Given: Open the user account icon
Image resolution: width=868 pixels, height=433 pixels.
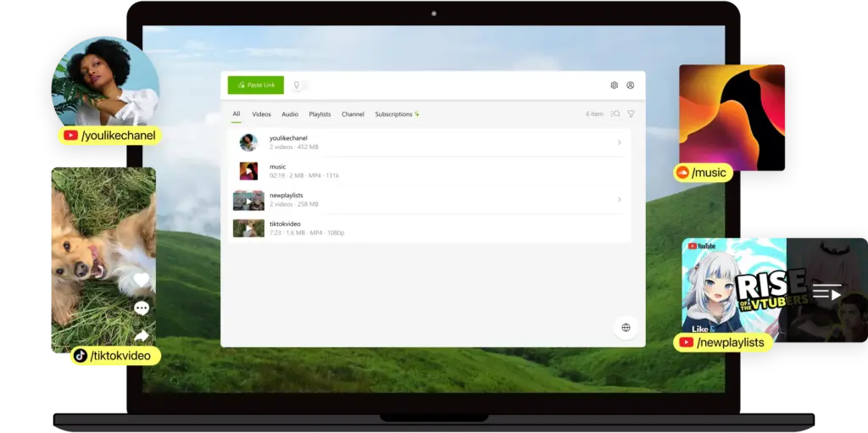Looking at the screenshot, I should click(x=630, y=86).
